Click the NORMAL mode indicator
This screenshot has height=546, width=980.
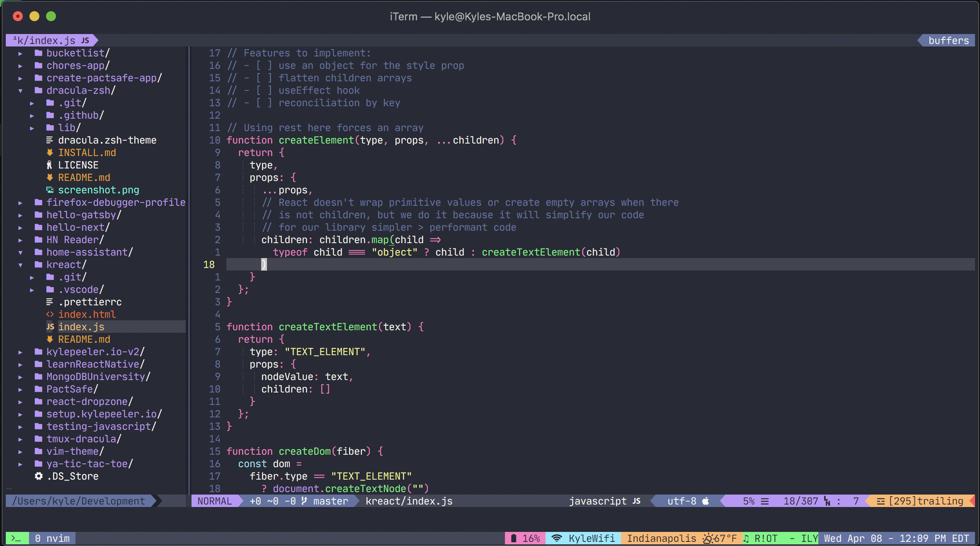214,501
